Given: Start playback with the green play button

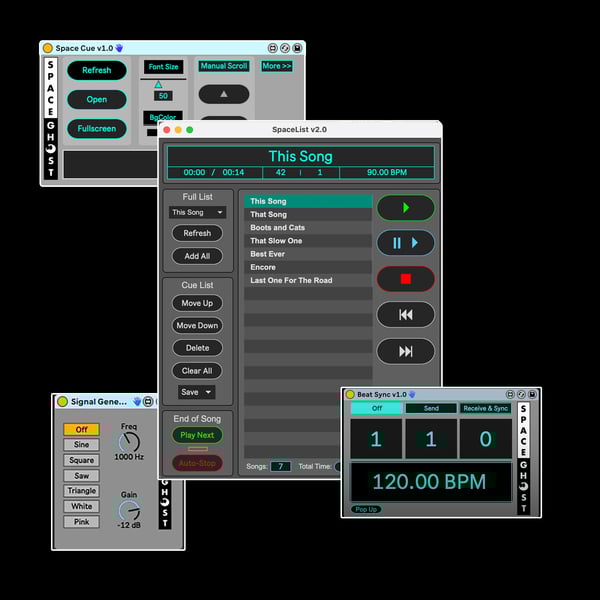Looking at the screenshot, I should (x=406, y=208).
